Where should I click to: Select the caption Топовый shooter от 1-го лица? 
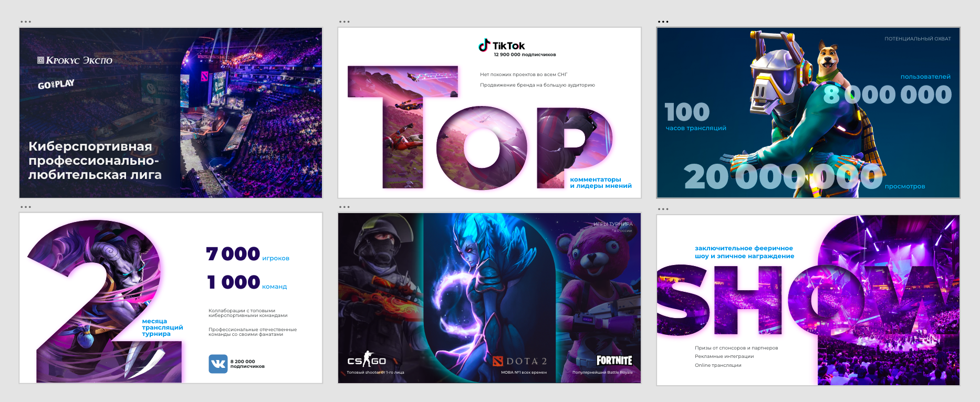click(376, 373)
